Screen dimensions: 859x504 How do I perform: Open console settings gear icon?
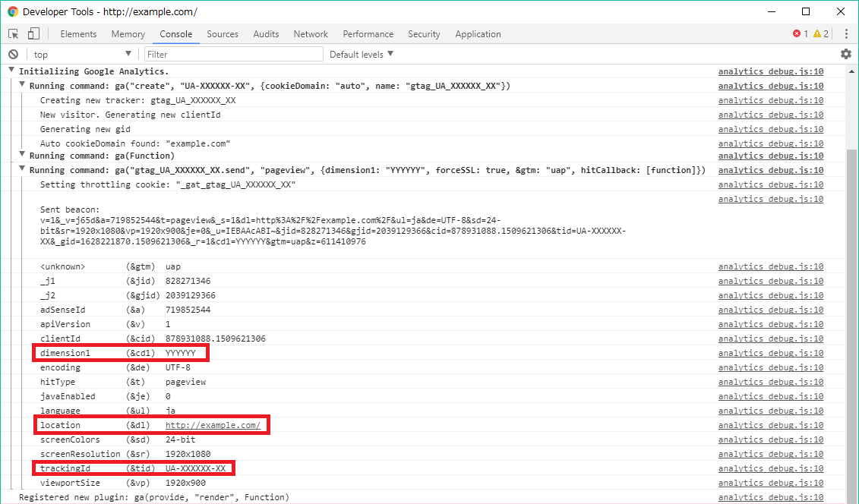[x=846, y=54]
